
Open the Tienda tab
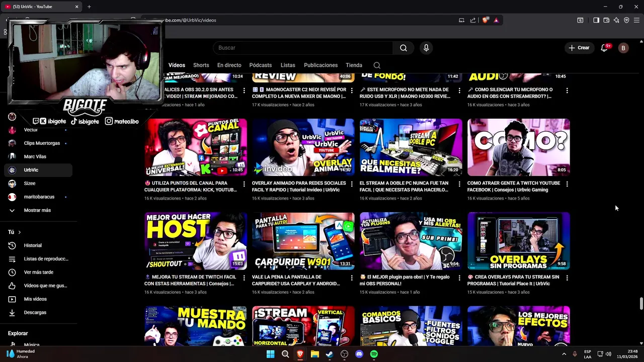[x=354, y=65]
